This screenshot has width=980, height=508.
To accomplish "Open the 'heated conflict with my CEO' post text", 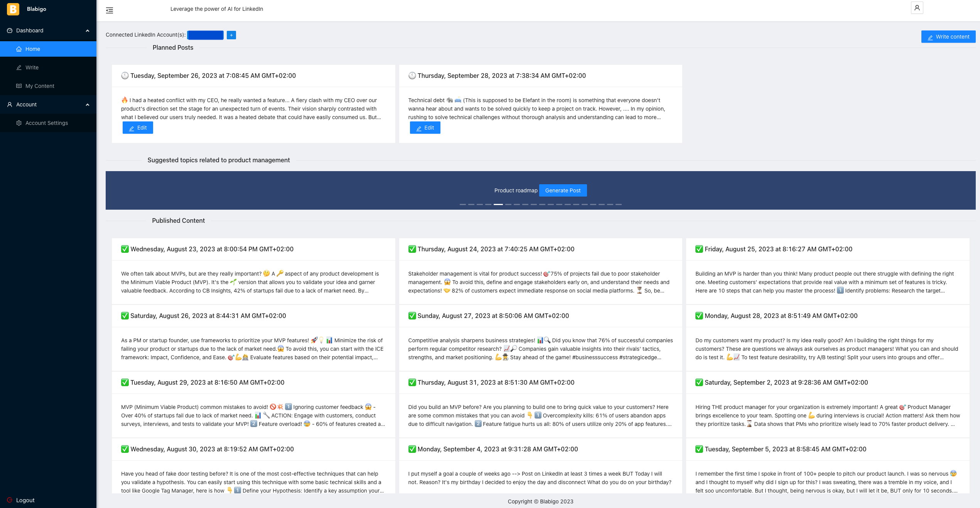I will click(251, 109).
